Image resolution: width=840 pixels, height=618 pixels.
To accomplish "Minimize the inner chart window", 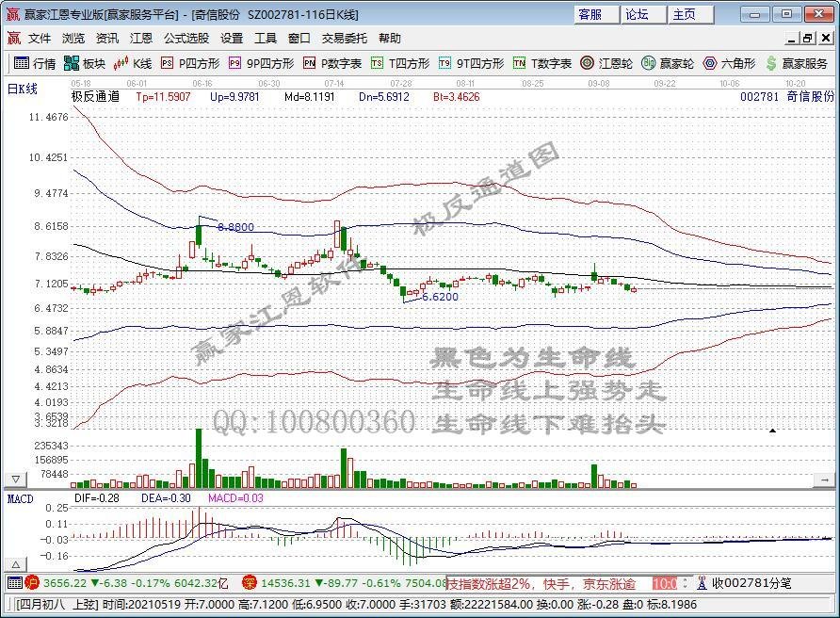I will pyautogui.click(x=792, y=38).
